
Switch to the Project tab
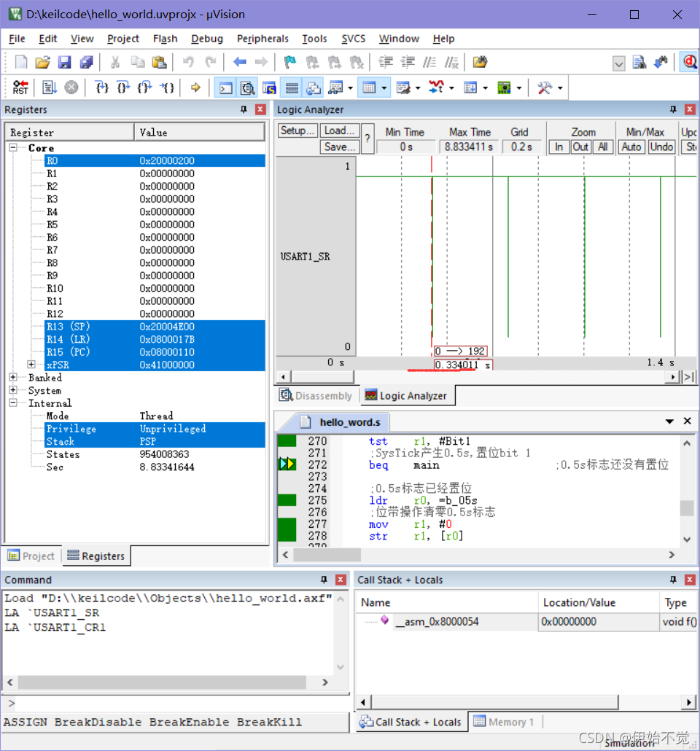pyautogui.click(x=31, y=556)
